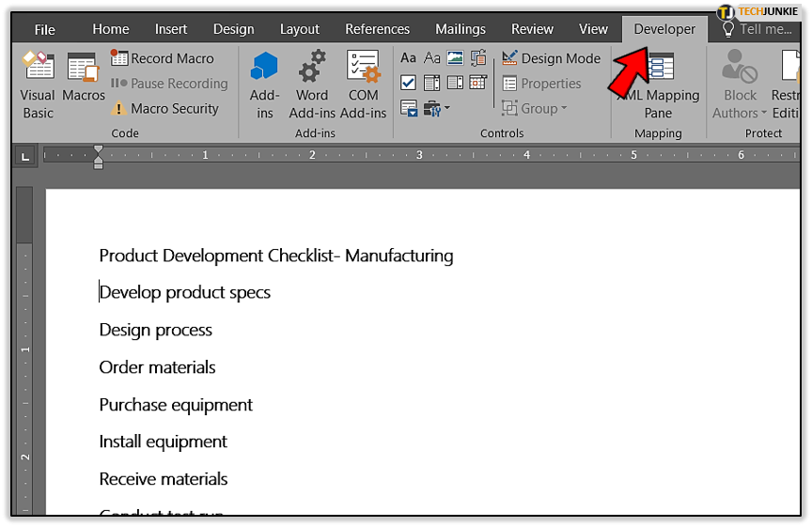The height and width of the screenshot is (527, 812).
Task: Click the horizontal ruler at mark 3
Action: (419, 155)
